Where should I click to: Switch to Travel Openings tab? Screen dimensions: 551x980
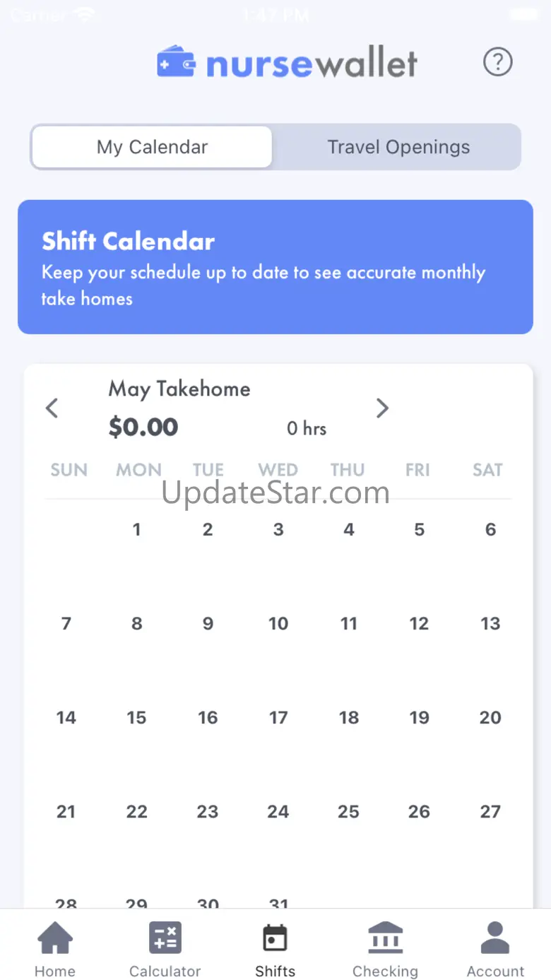[398, 147]
